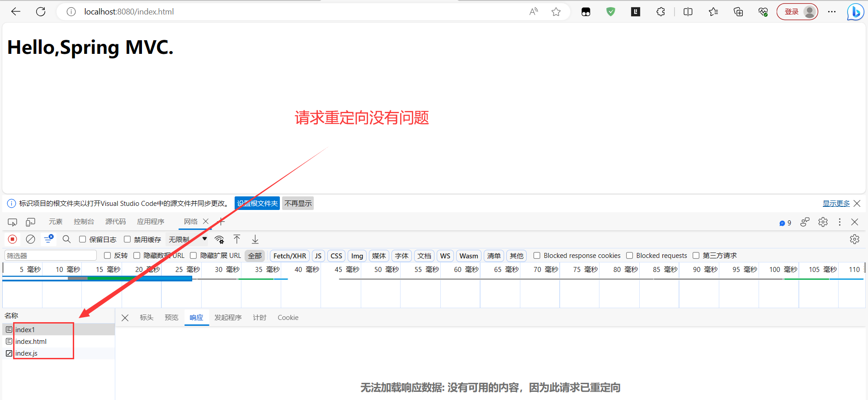This screenshot has width=868, height=400.
Task: Activate inspect element picker icon
Action: [12, 222]
